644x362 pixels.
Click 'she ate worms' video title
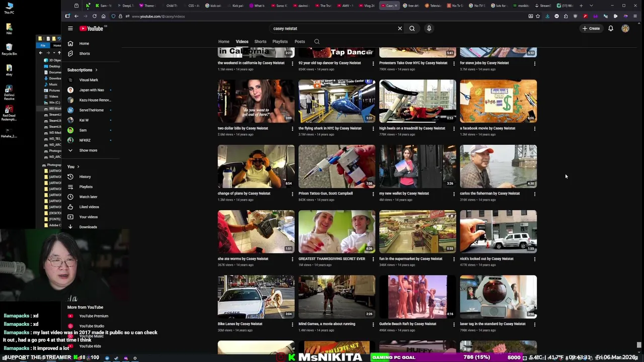coord(243,259)
